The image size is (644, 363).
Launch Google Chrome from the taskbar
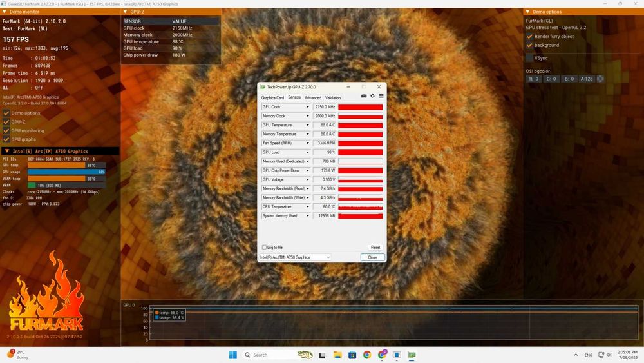pyautogui.click(x=367, y=355)
